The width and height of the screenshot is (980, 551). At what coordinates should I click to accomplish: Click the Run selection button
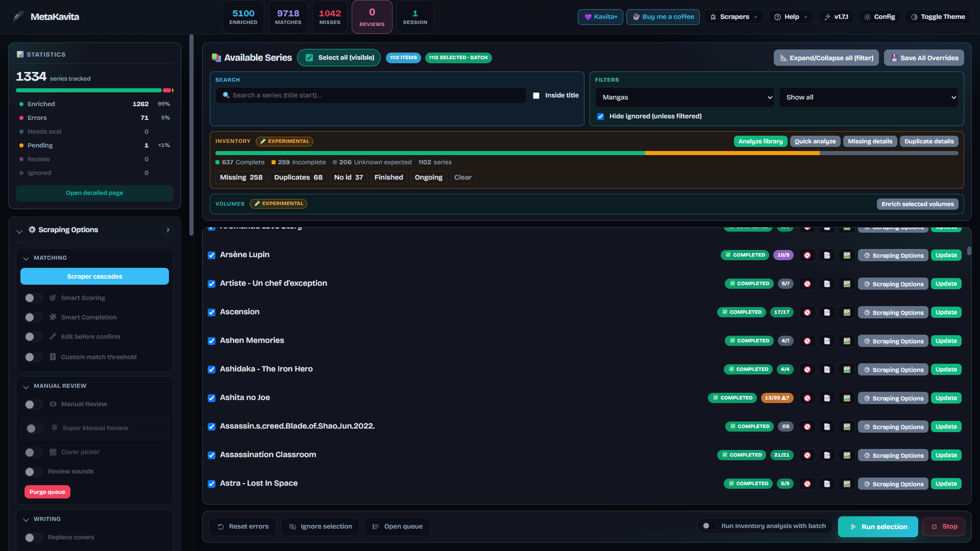click(x=878, y=527)
